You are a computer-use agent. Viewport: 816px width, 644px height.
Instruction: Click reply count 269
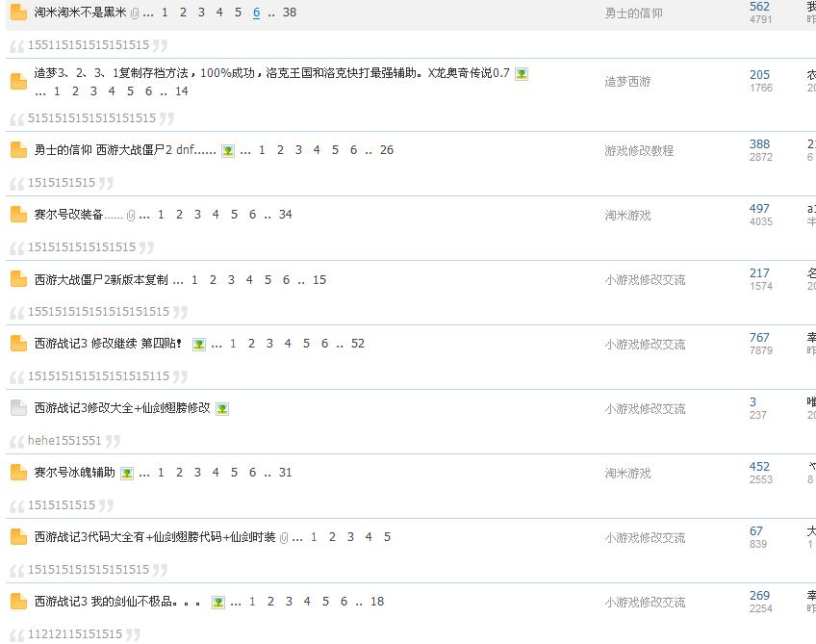click(x=759, y=596)
